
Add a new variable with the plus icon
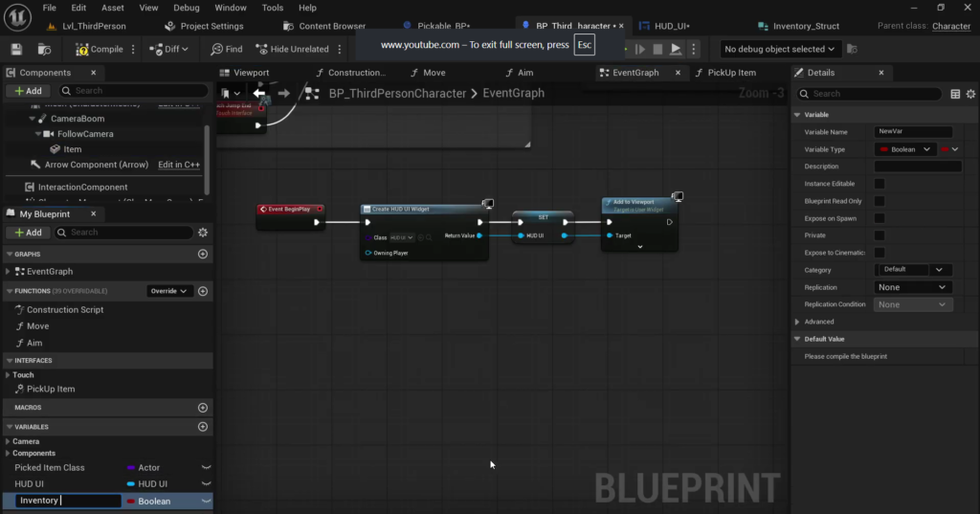(203, 427)
